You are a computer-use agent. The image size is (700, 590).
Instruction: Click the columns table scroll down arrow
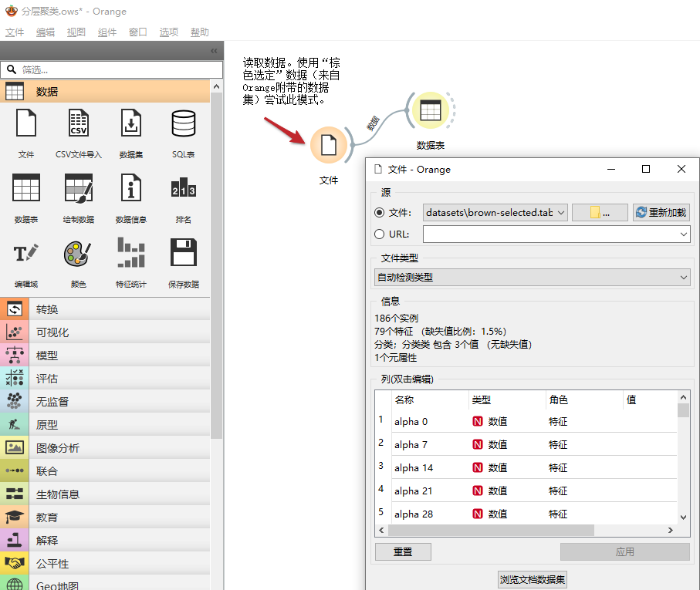(684, 518)
